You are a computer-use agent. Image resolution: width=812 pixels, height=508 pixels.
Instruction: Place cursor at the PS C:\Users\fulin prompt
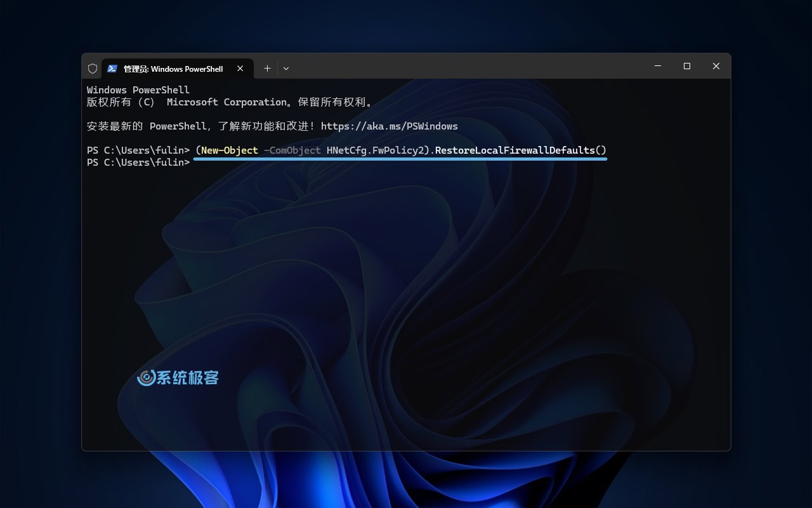137,162
